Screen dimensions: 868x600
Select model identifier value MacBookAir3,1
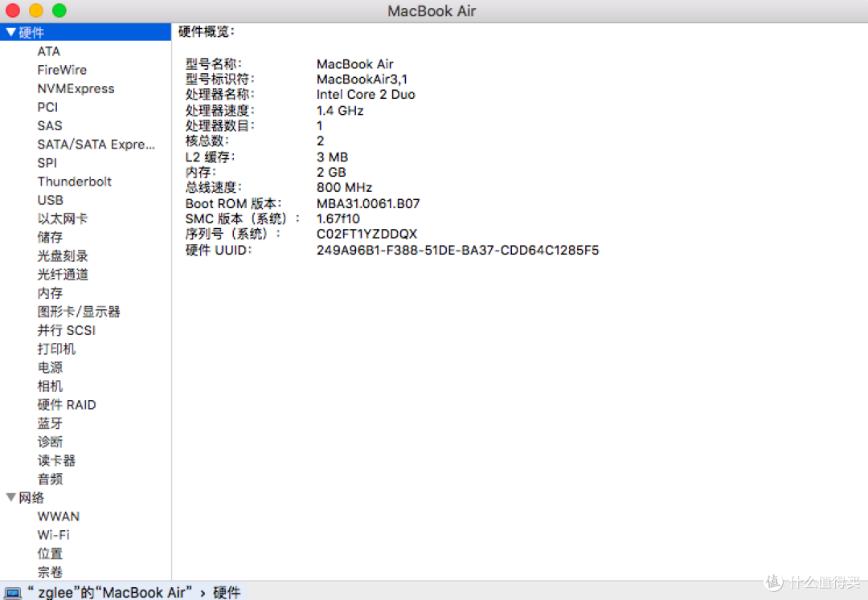(362, 79)
